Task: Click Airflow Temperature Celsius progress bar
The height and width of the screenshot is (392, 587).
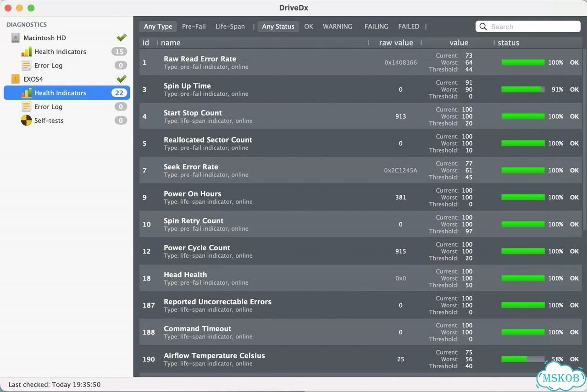Action: (x=523, y=359)
